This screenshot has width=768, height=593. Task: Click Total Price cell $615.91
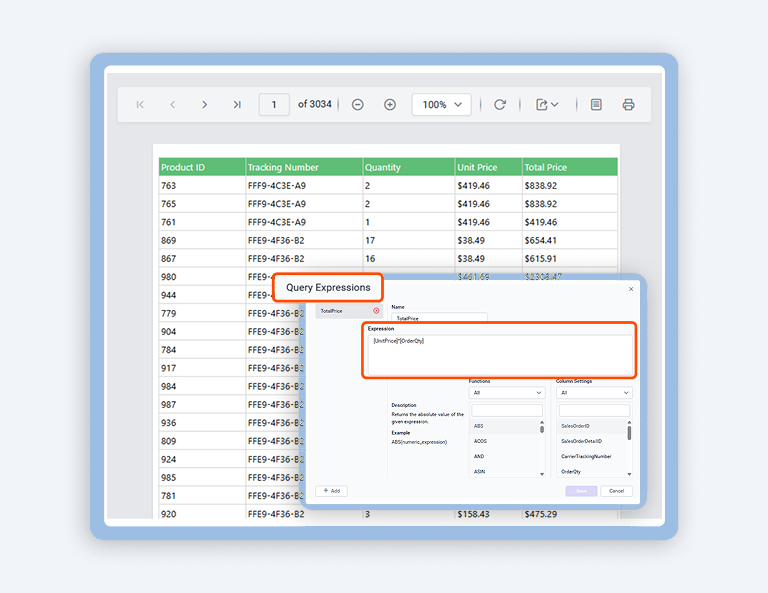pos(570,259)
